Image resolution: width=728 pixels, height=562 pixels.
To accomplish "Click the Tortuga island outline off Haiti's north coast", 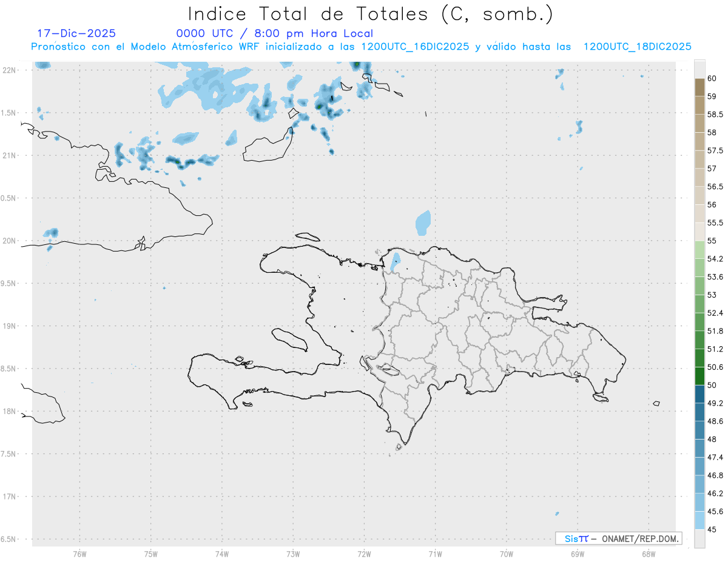I will [x=307, y=236].
